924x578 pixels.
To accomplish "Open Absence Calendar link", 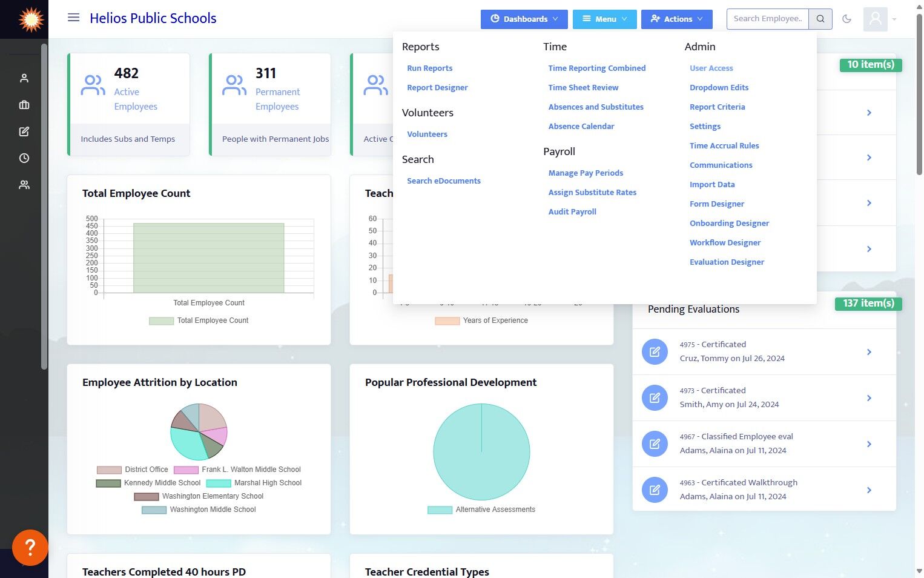I will click(581, 127).
